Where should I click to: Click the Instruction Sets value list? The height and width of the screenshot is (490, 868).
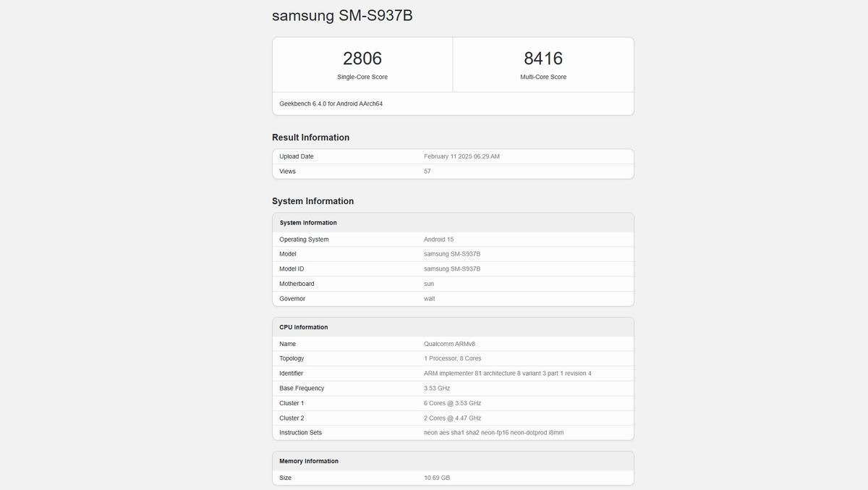coord(493,433)
